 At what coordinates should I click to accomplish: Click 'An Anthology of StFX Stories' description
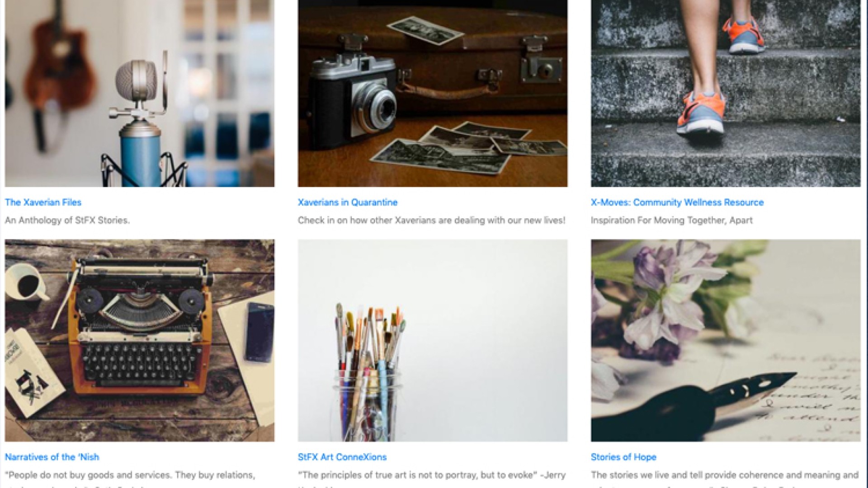[x=67, y=221]
